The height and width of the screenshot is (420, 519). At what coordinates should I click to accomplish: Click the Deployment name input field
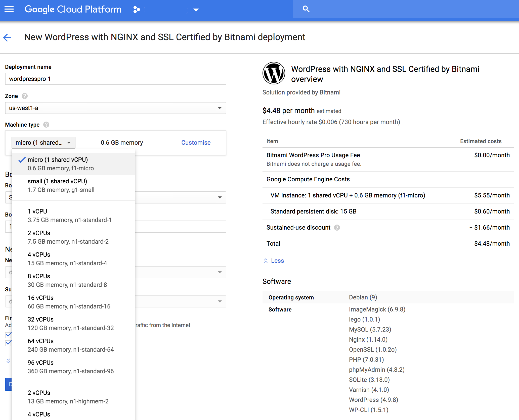coord(115,79)
